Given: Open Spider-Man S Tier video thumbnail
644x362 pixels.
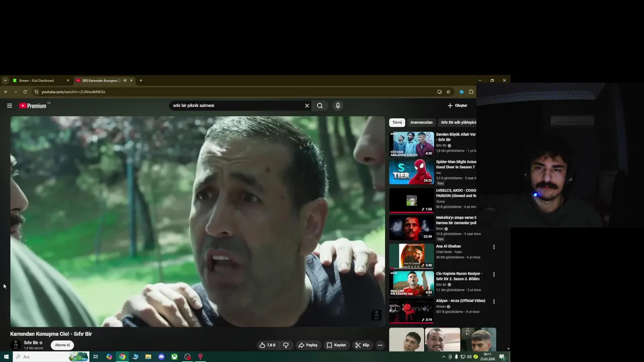Looking at the screenshot, I should tap(412, 172).
